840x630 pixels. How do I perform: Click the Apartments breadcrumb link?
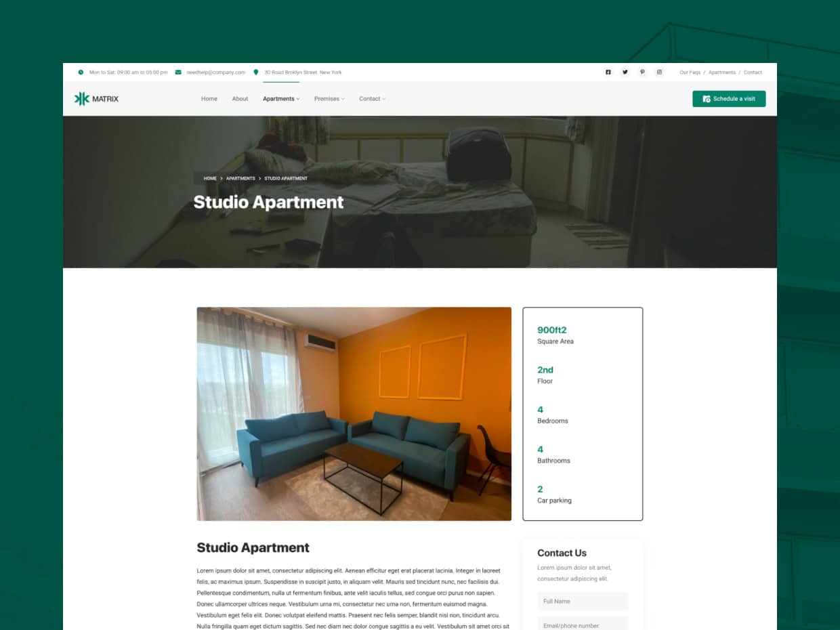click(240, 178)
